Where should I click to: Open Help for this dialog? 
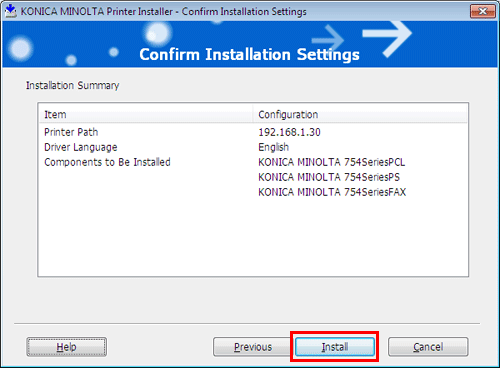pyautogui.click(x=67, y=347)
